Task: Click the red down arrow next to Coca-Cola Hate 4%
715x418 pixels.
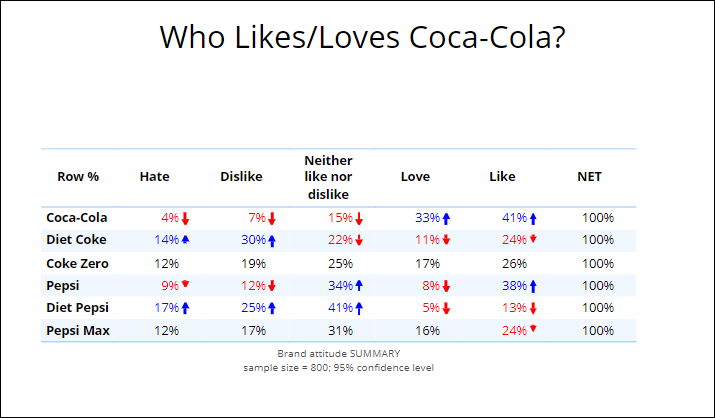Action: [185, 219]
